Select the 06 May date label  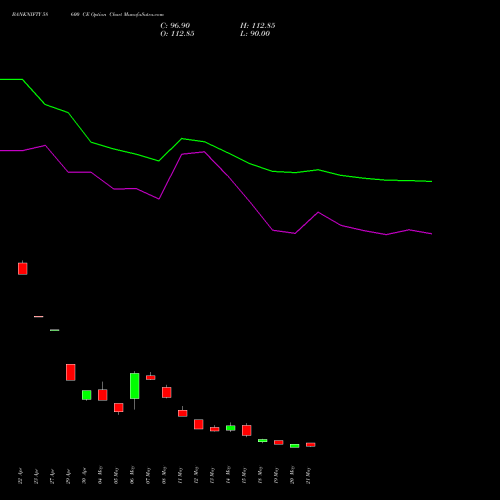tap(133, 475)
